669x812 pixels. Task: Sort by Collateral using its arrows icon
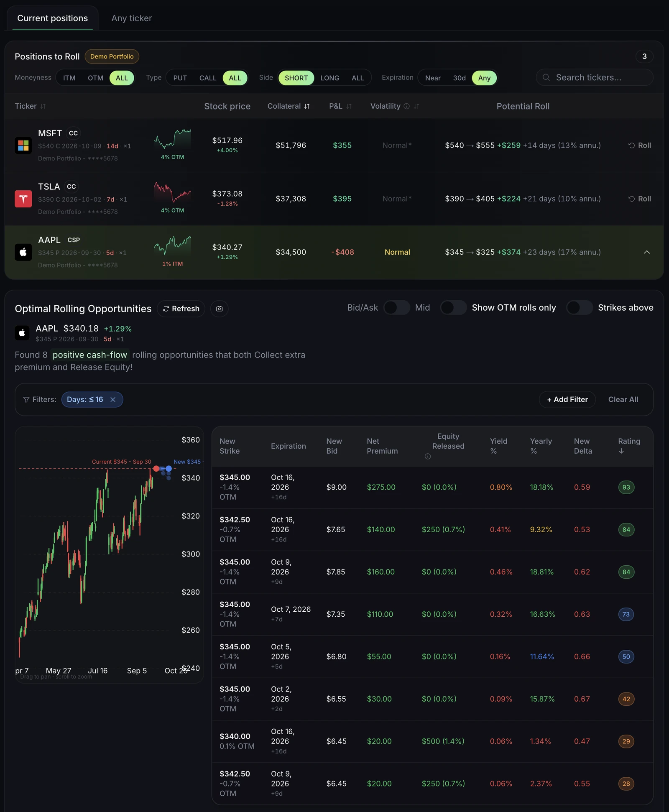pyautogui.click(x=307, y=106)
